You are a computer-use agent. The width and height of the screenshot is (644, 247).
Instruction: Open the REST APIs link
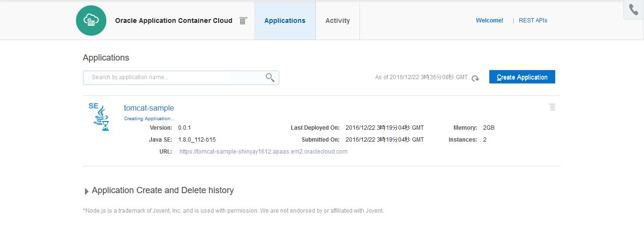[x=533, y=21]
